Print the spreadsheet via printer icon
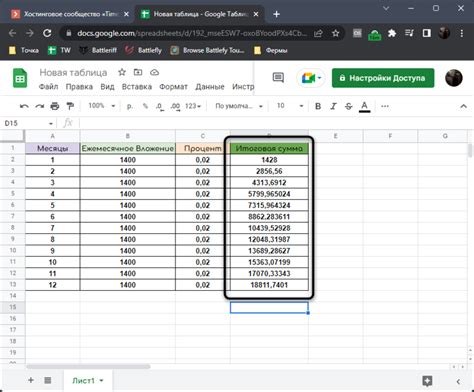The width and height of the screenshot is (474, 392). pos(55,106)
